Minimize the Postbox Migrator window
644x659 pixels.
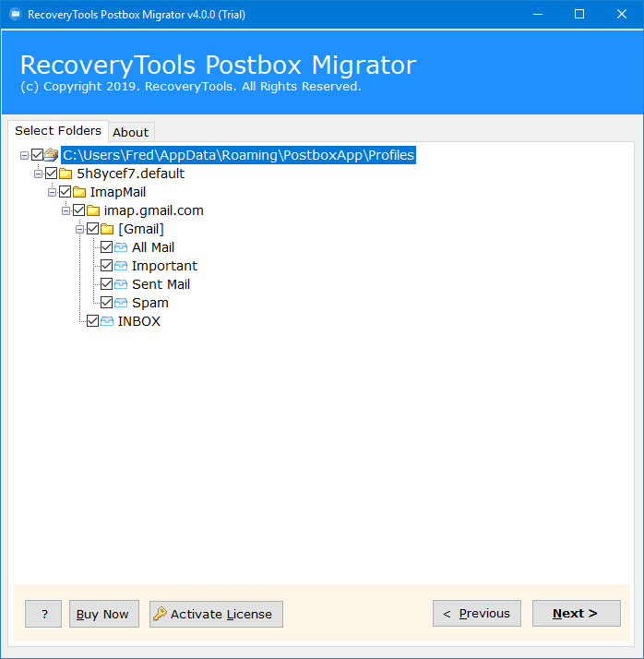[538, 14]
